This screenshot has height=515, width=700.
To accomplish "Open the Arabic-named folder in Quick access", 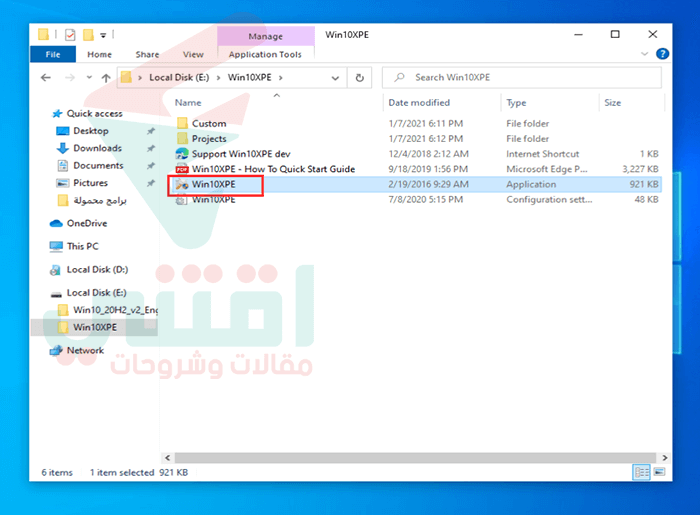I will click(100, 201).
